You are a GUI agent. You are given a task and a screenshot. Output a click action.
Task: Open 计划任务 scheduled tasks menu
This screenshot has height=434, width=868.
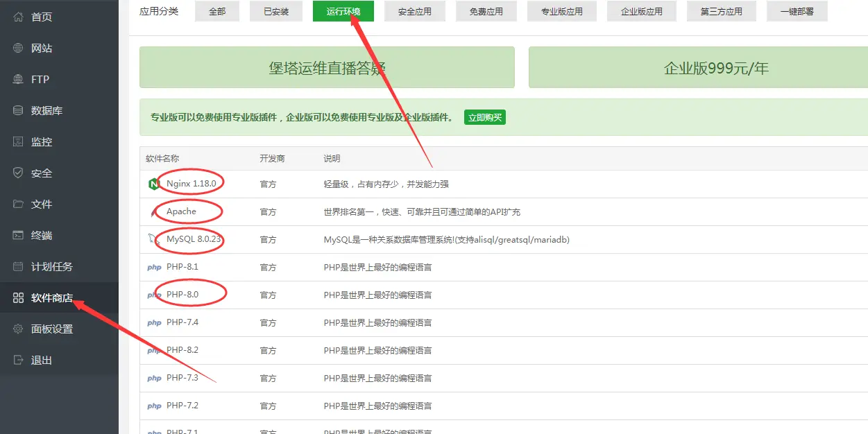[x=51, y=266]
